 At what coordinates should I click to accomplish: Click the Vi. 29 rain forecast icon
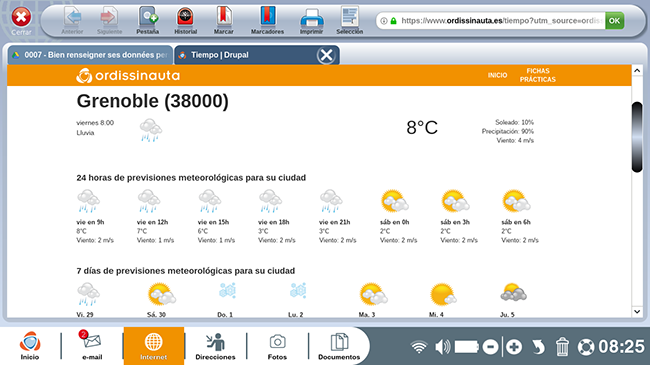pos(88,294)
